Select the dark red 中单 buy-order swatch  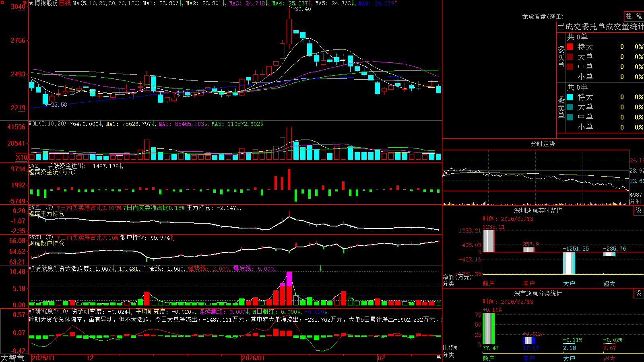click(570, 67)
